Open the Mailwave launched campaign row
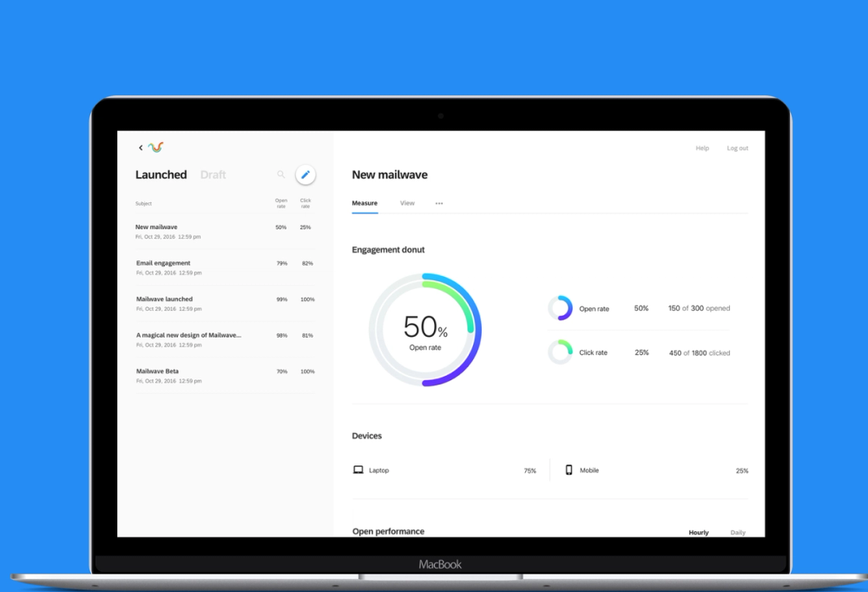Screen dimensions: 868x592 point(225,304)
